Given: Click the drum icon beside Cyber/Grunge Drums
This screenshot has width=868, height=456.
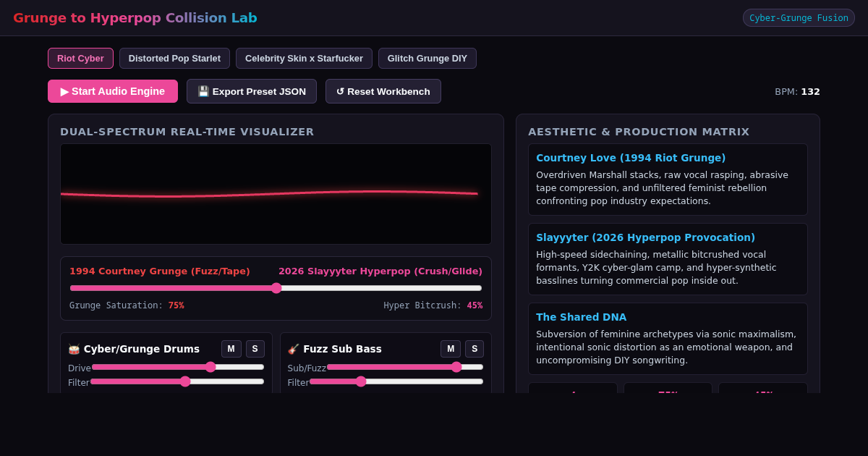Looking at the screenshot, I should (x=74, y=349).
